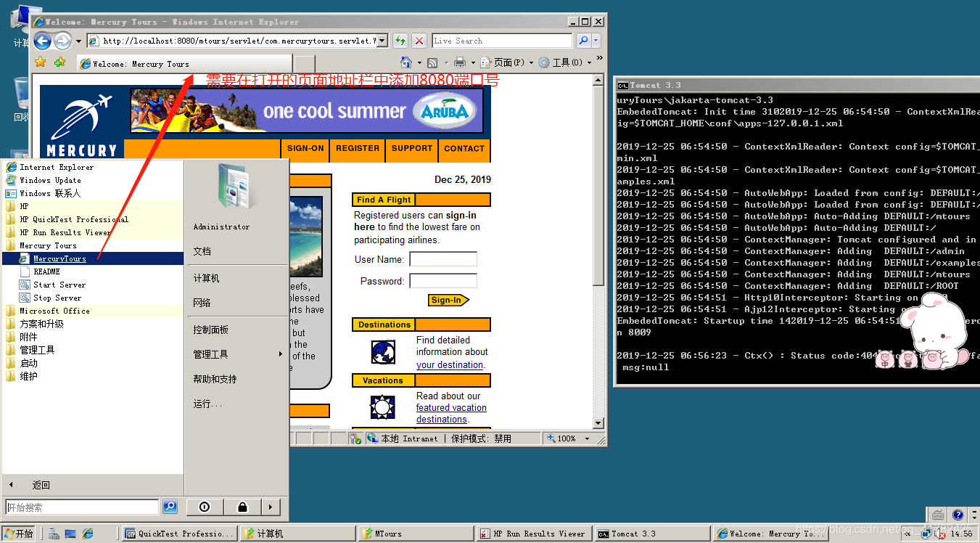The image size is (980, 543).
Task: Click the IE Back navigation button
Action: pos(42,41)
